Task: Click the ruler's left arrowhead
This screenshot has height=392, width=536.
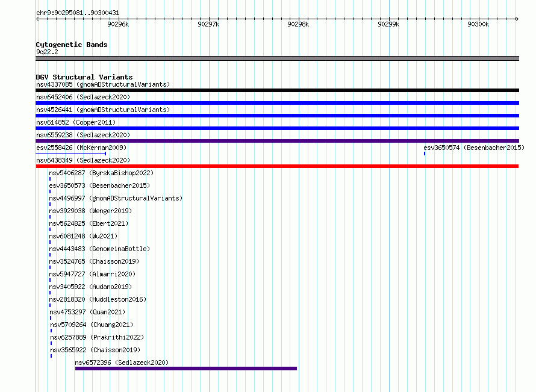Action: click(x=37, y=19)
